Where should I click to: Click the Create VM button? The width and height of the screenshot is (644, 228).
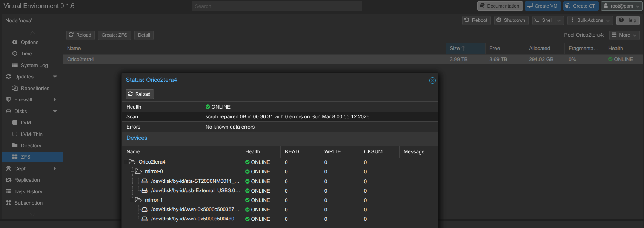coord(542,6)
